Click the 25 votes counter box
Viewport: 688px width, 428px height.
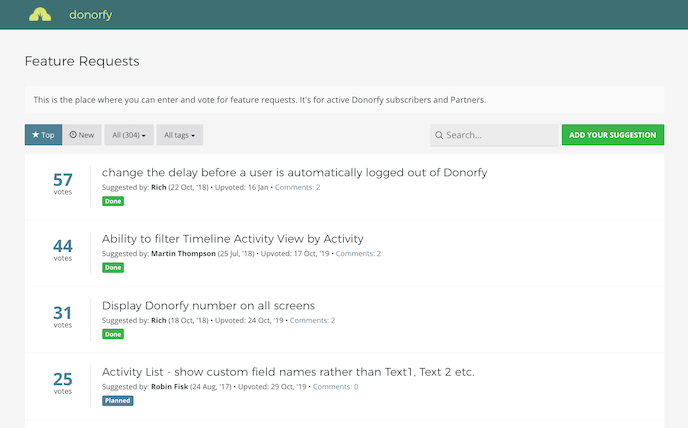[x=63, y=382]
